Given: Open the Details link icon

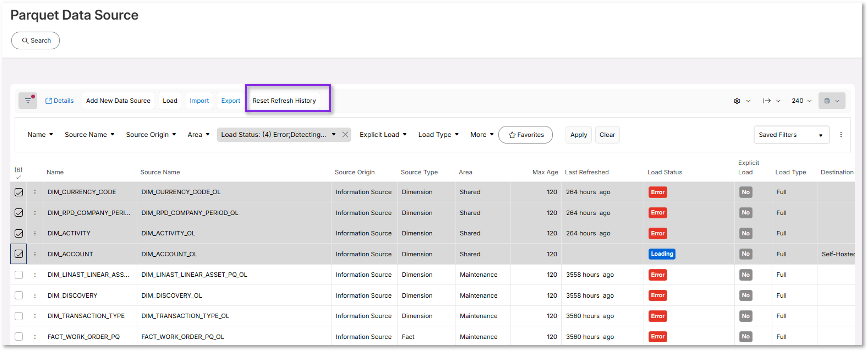Looking at the screenshot, I should click(x=49, y=101).
